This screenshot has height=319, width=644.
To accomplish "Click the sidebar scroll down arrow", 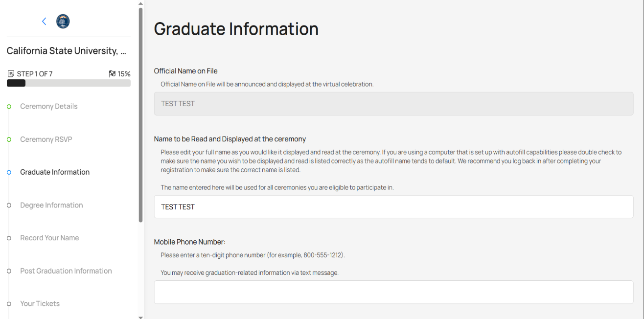I will pos(141,317).
